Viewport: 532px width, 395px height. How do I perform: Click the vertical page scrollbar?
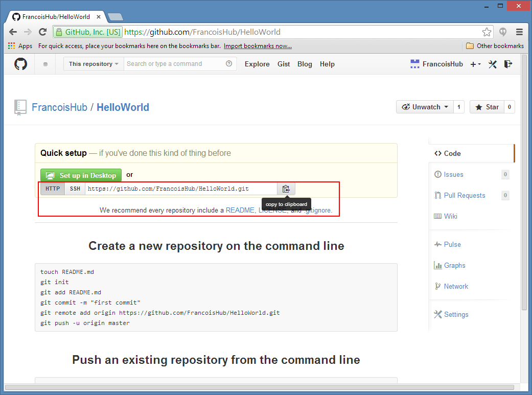point(524,183)
